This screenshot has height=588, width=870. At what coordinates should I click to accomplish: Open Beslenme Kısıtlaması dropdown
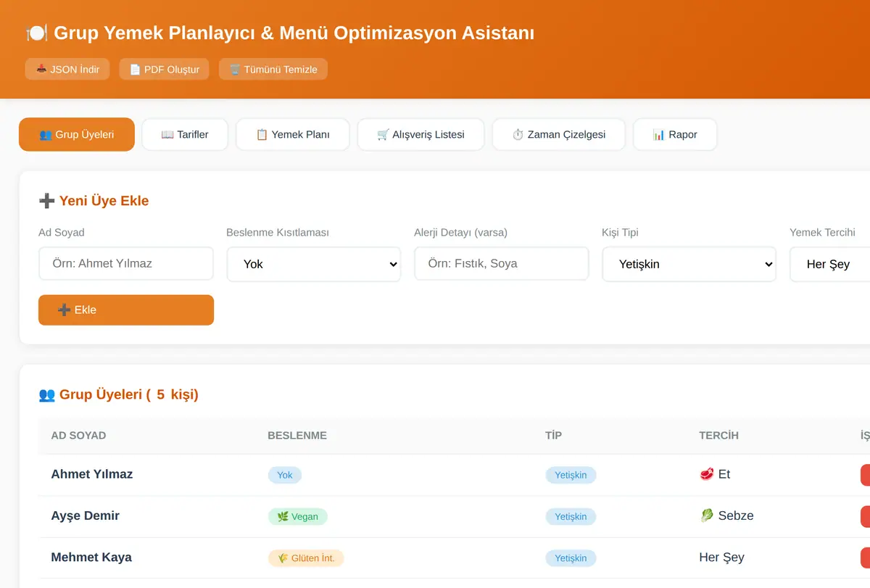click(x=313, y=264)
